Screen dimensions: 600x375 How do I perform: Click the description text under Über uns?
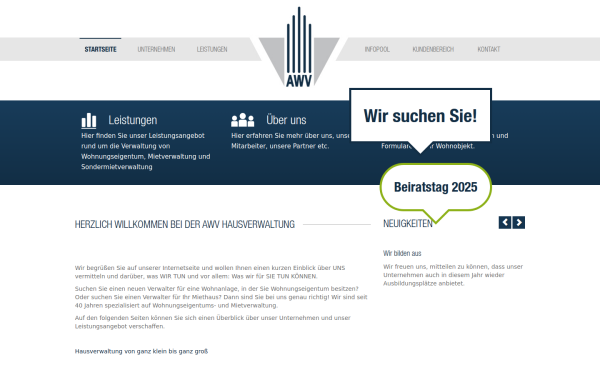pos(290,141)
